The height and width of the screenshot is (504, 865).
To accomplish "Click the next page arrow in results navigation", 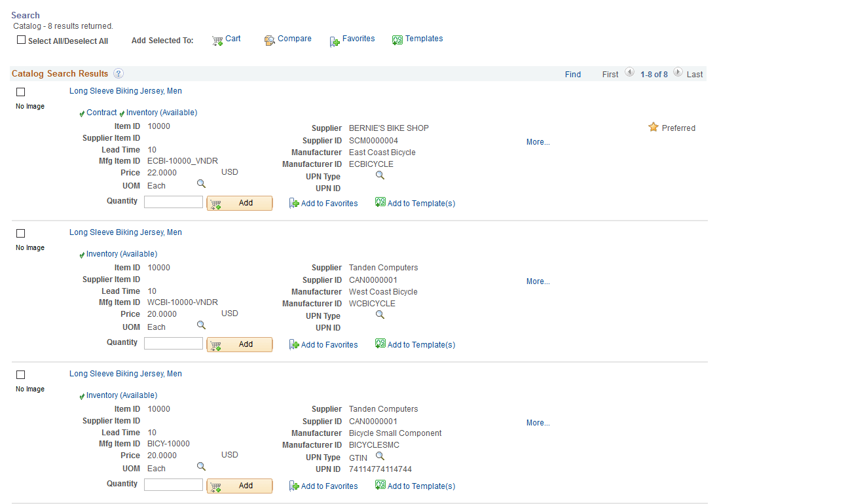I will pyautogui.click(x=678, y=72).
